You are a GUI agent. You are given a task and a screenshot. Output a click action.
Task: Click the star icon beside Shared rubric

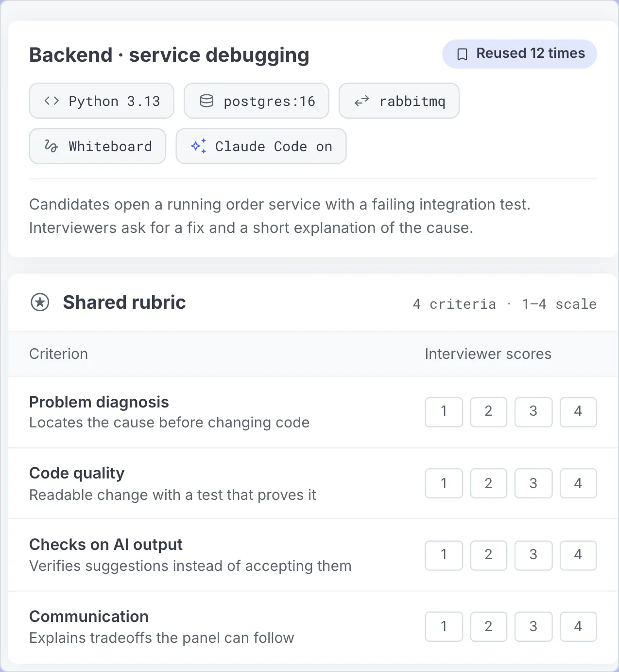click(x=40, y=302)
